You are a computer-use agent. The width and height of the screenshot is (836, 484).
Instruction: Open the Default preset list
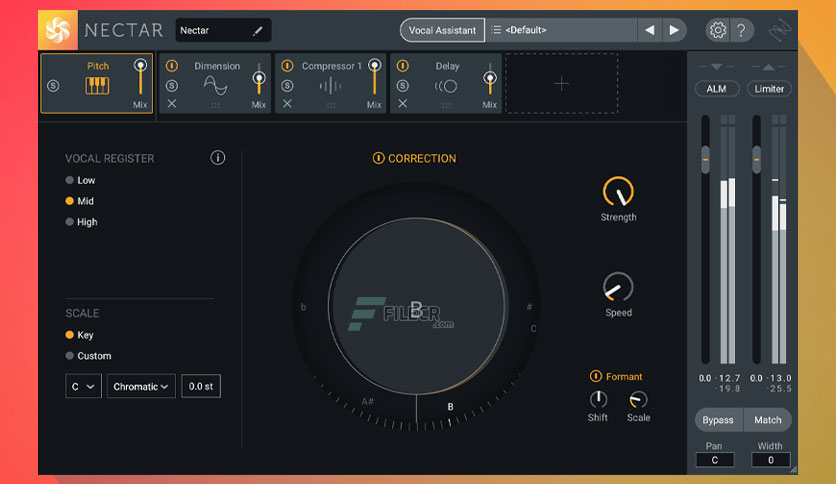pyautogui.click(x=560, y=30)
